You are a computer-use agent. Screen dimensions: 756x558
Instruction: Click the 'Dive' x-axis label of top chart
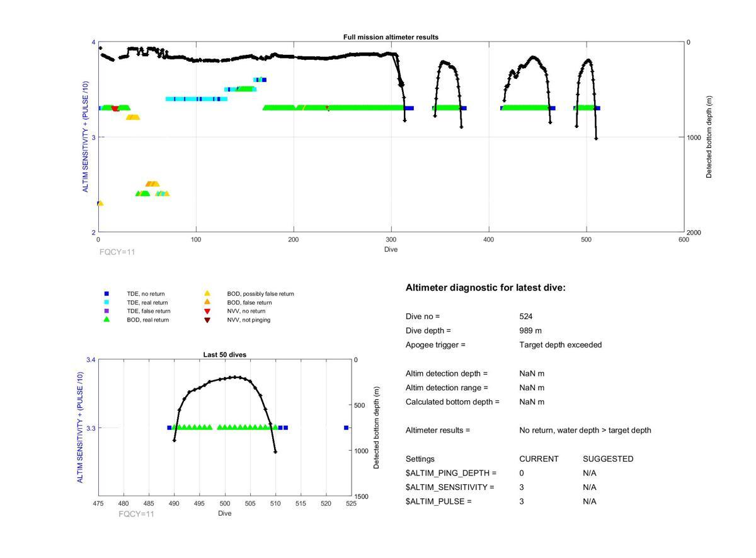click(x=391, y=249)
